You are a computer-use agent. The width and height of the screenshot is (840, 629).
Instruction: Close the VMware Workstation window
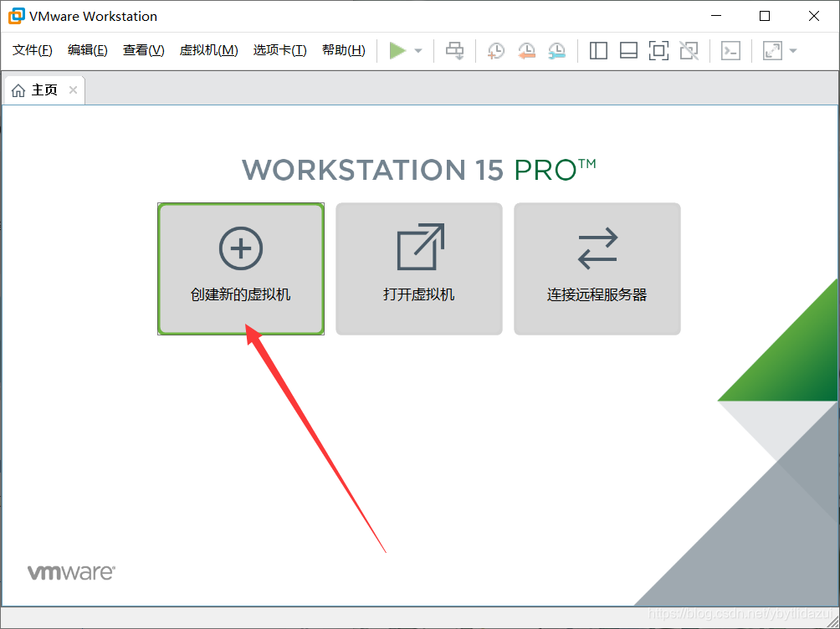814,16
